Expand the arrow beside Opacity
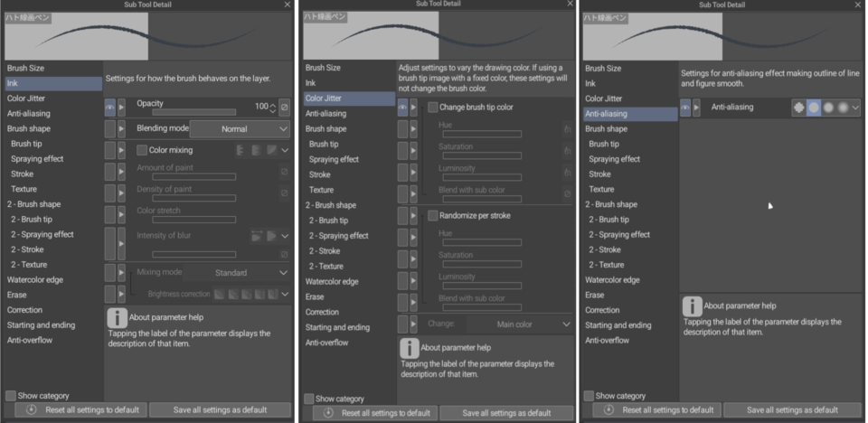The width and height of the screenshot is (868, 423). pos(122,108)
